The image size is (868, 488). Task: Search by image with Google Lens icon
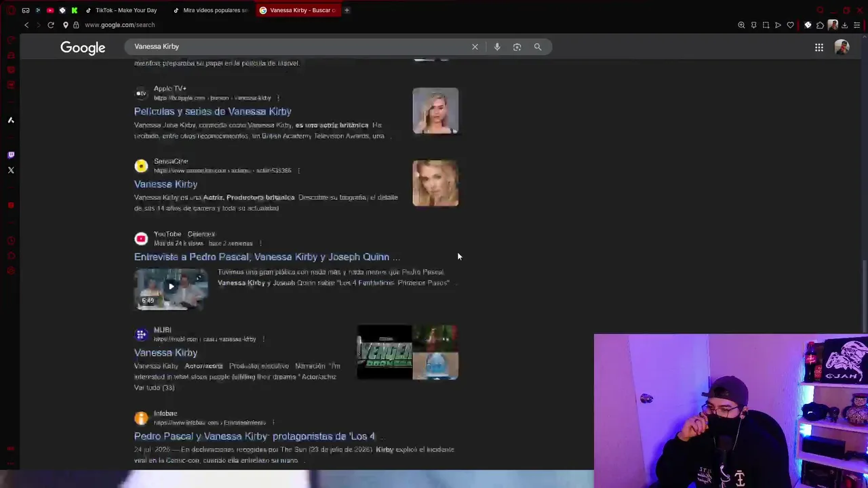[517, 47]
